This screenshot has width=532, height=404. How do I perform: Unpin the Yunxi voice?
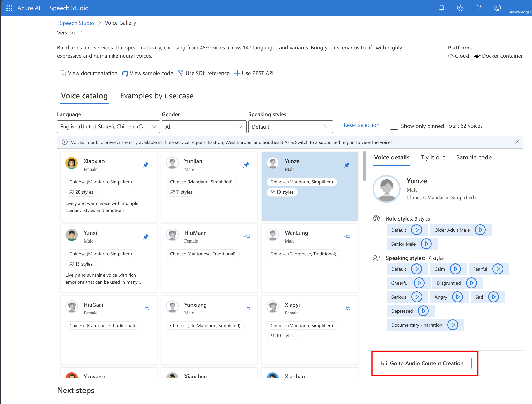(x=146, y=237)
